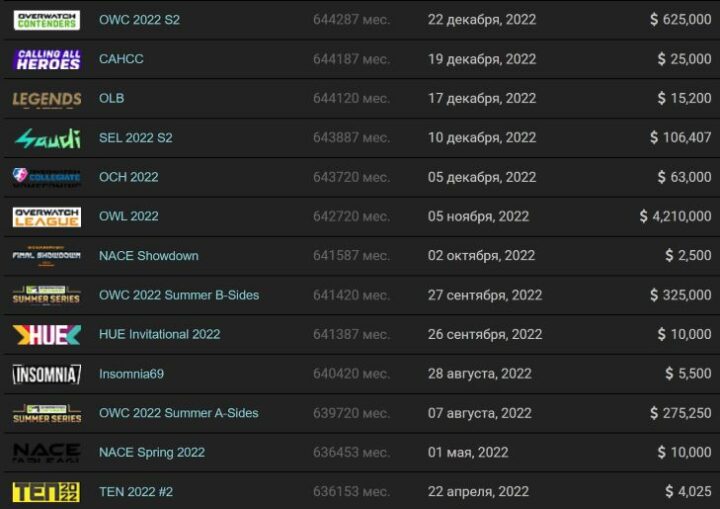The image size is (720, 509).
Task: Click the Legends logo beside OLB
Action: (x=47, y=100)
